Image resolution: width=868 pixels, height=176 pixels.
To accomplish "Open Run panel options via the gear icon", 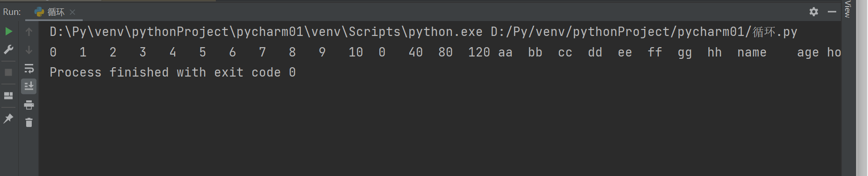I will pyautogui.click(x=814, y=12).
